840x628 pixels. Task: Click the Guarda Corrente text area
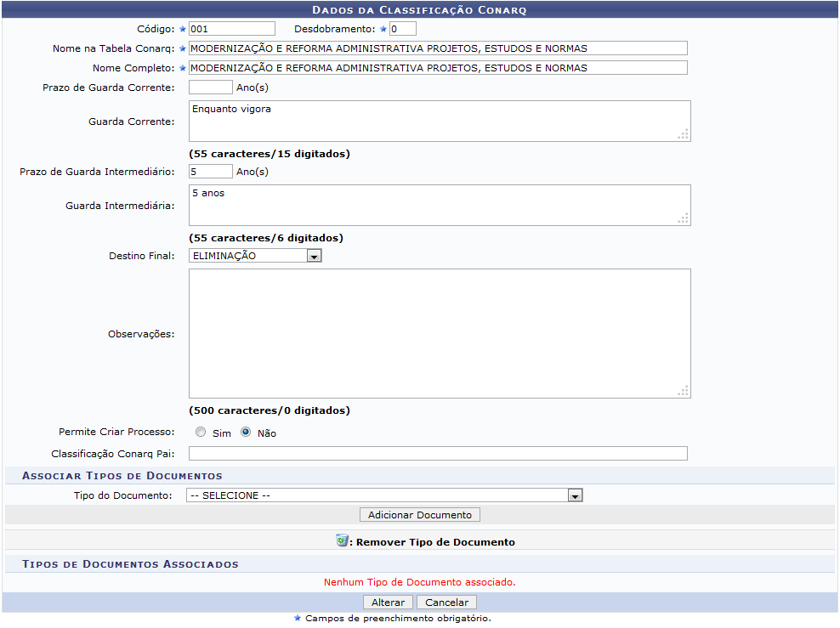440,121
